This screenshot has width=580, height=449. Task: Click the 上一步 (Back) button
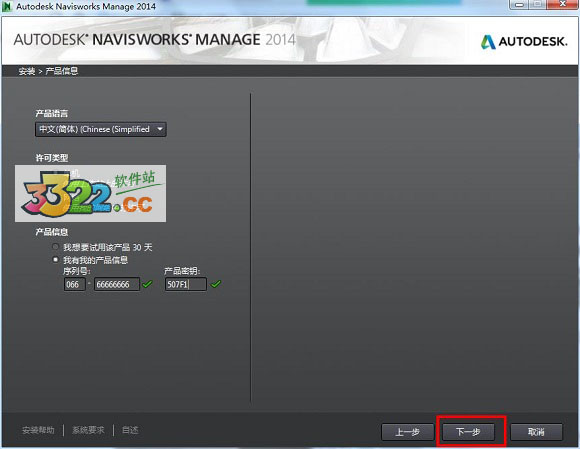pos(408,432)
